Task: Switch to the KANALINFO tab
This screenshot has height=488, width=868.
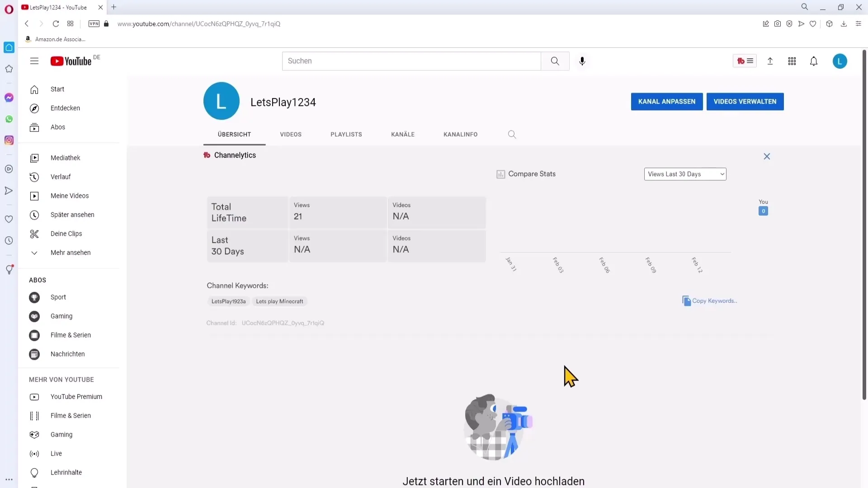Action: pos(460,134)
